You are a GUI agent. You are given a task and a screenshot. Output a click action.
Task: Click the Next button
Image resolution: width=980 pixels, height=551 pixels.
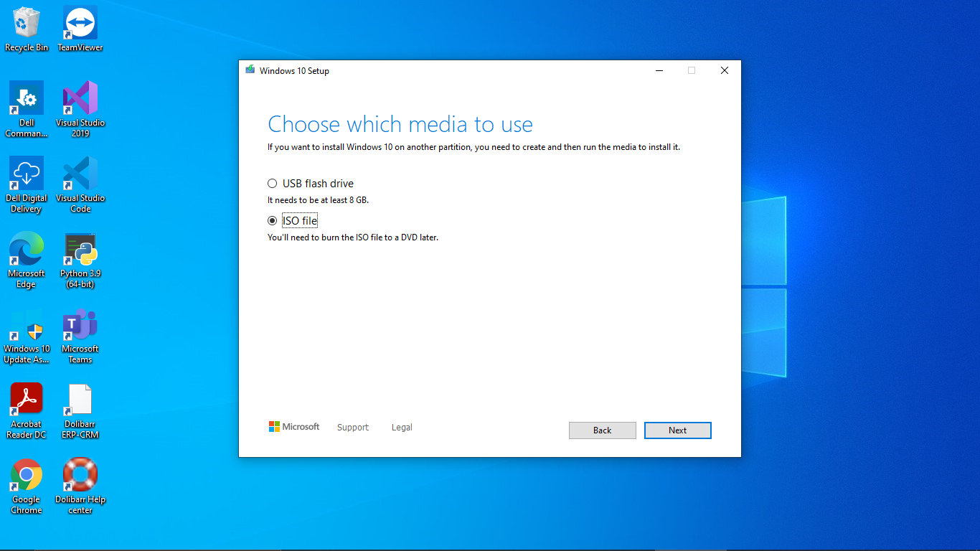click(x=678, y=430)
